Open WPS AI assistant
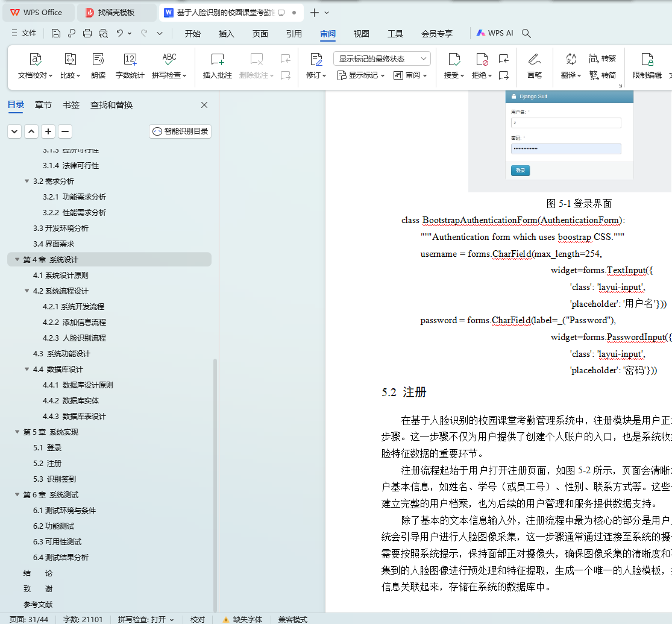 [495, 33]
